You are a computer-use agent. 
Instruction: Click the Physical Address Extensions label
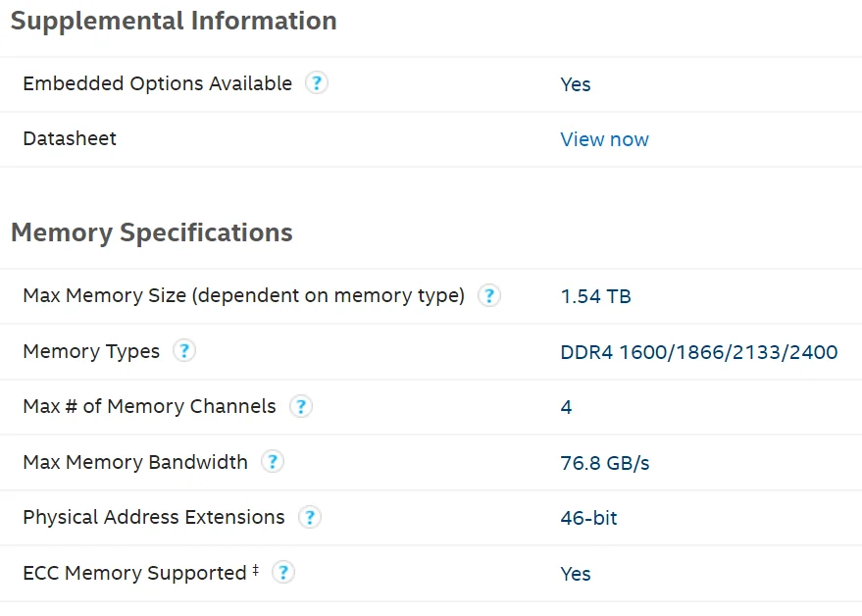pos(154,517)
